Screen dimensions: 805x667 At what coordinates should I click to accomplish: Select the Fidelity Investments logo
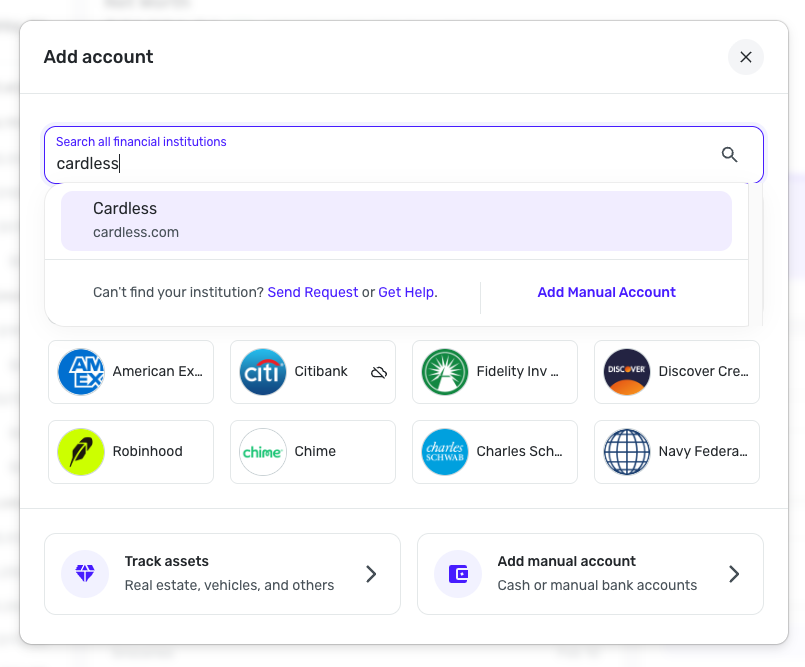tap(445, 372)
